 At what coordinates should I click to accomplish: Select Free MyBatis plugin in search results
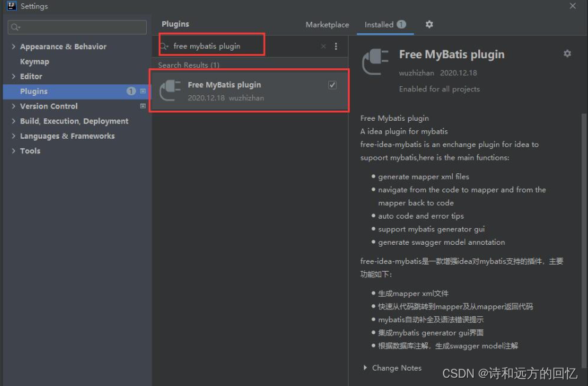(x=249, y=91)
